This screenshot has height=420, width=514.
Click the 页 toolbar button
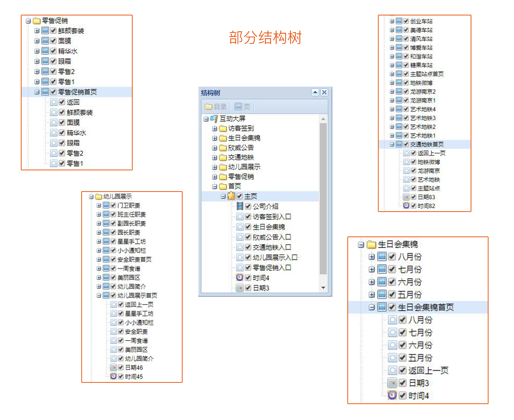click(242, 107)
